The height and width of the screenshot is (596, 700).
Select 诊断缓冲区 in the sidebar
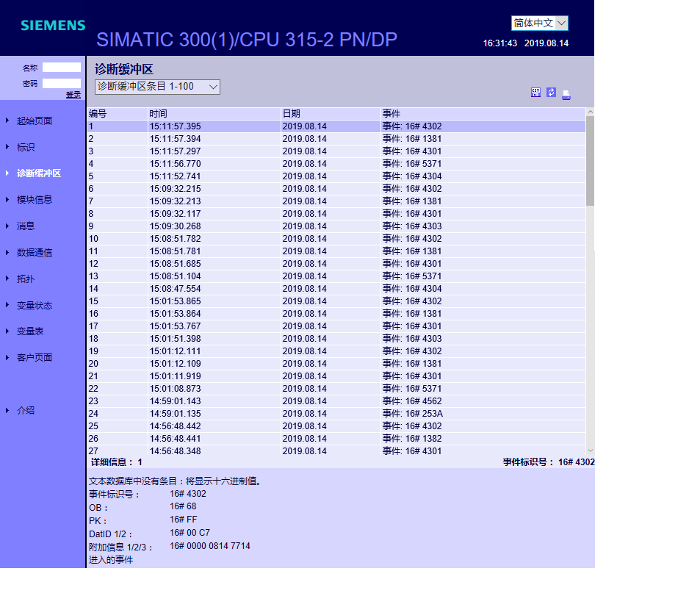(39, 173)
